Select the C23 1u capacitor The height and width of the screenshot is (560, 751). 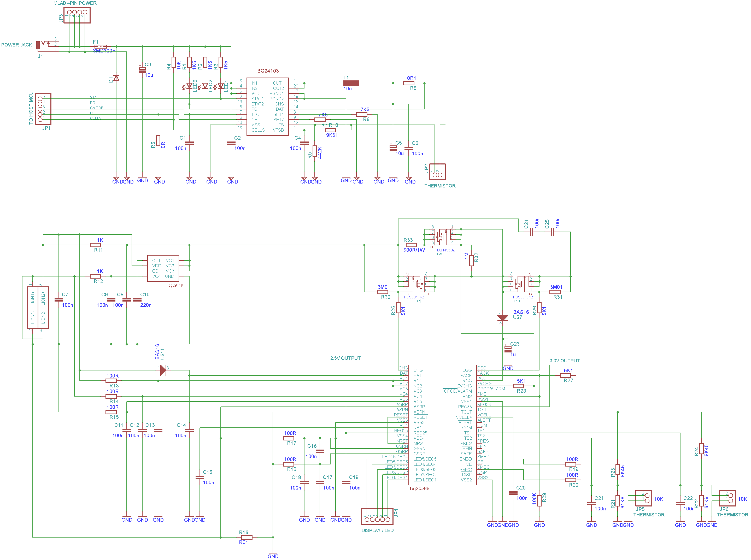(508, 349)
